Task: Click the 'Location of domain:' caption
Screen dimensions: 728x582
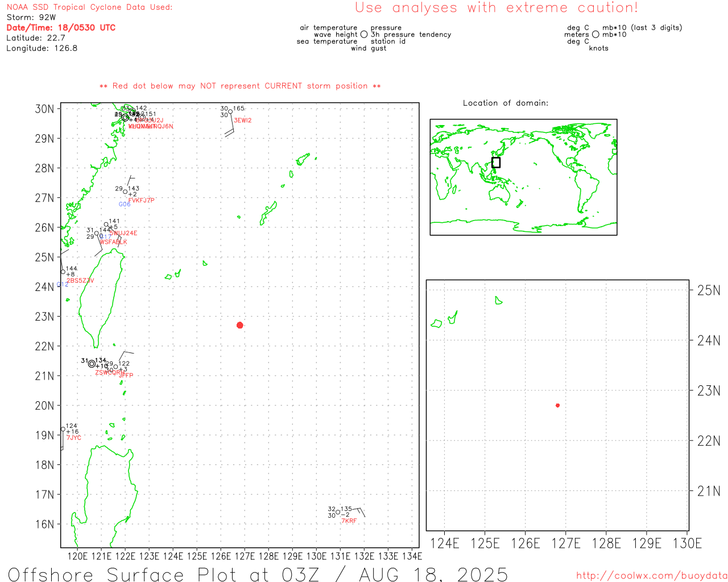Action: [506, 103]
